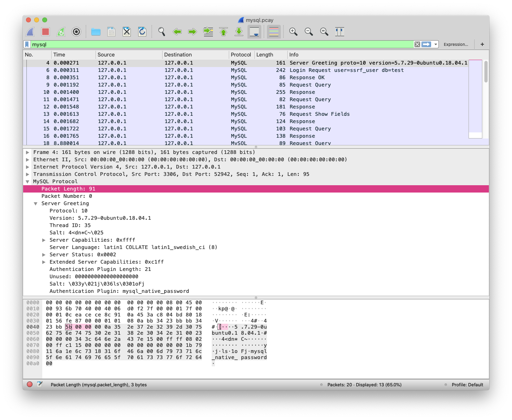Viewport: 512px width, 420px height.
Task: Select packet 13 Request Show Fields
Action: pyautogui.click(x=245, y=114)
